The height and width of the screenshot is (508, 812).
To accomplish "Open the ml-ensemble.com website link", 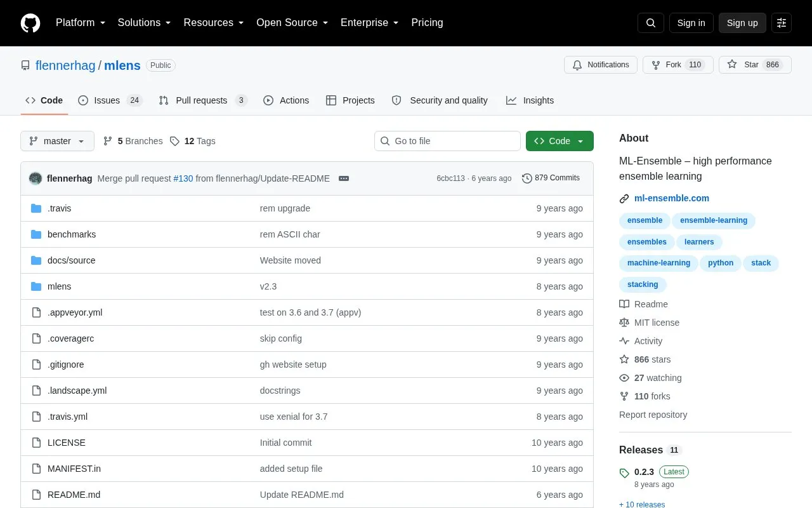I will 672,198.
